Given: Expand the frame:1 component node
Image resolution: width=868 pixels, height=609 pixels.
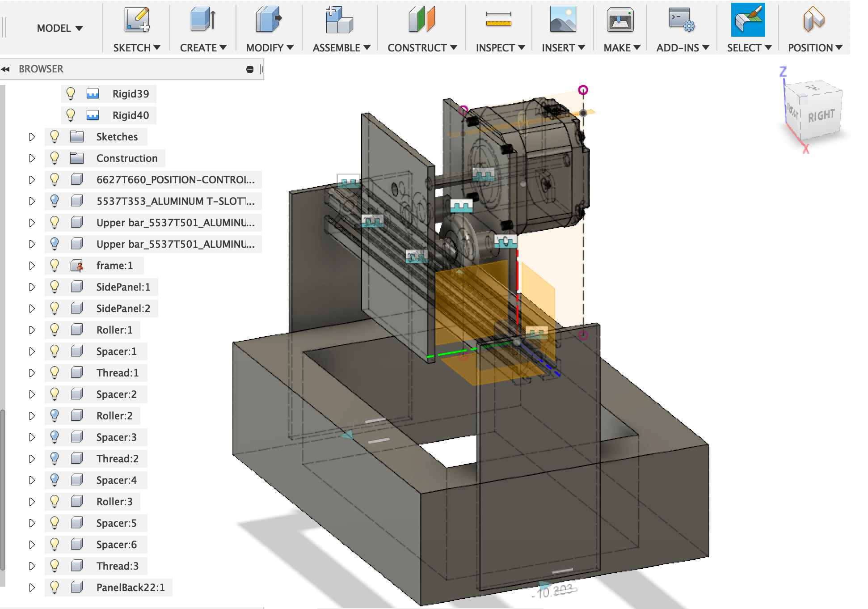Looking at the screenshot, I should click(x=32, y=266).
